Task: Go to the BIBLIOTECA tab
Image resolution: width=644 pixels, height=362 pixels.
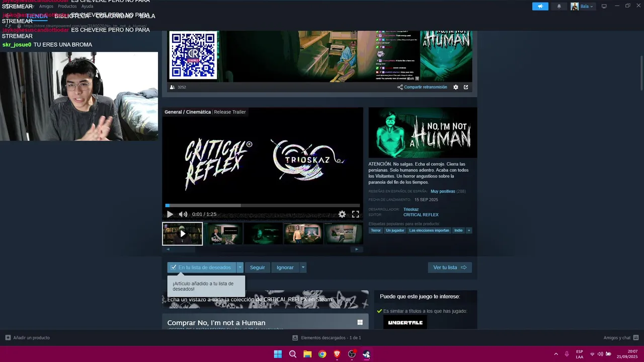Action: 71,16
